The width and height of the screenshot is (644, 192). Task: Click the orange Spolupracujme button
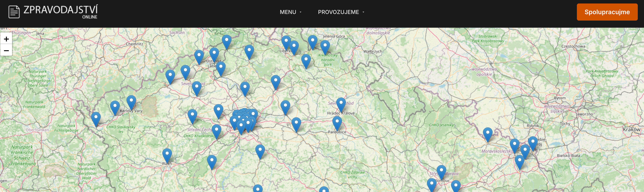[607, 12]
